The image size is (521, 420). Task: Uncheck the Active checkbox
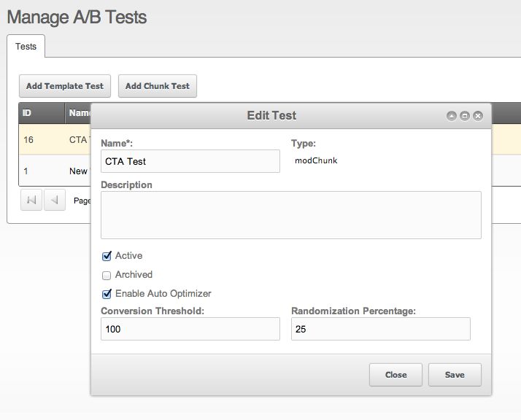(107, 256)
